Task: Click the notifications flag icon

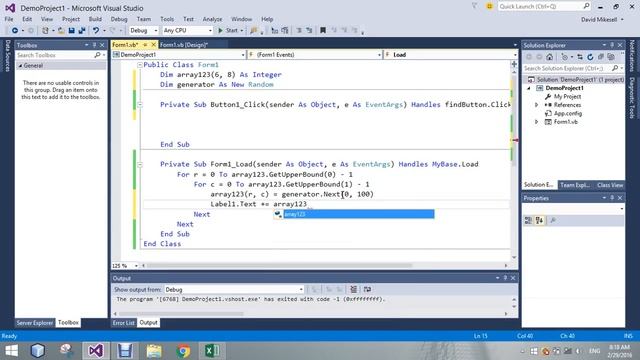Action: (474, 6)
